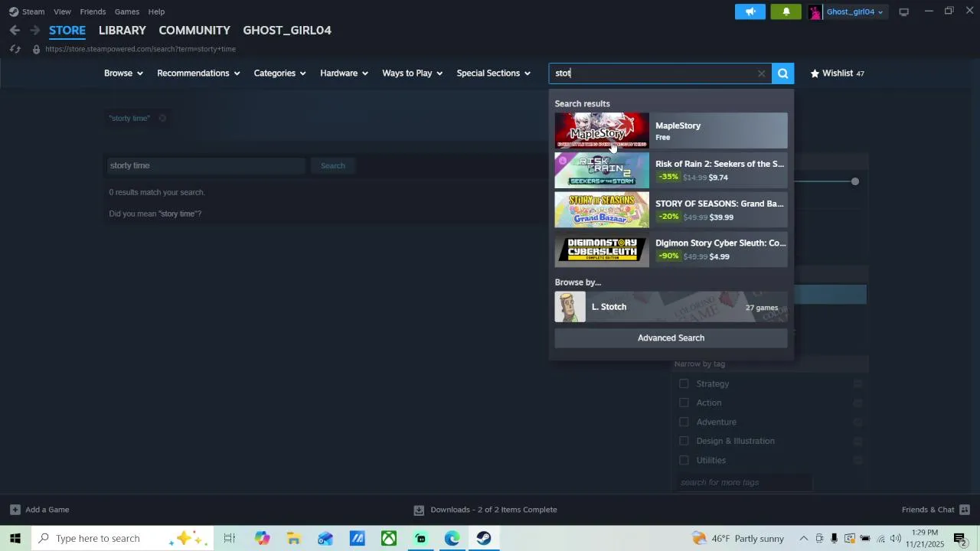
Task: Tick the Utilities tag checkbox
Action: pyautogui.click(x=684, y=460)
